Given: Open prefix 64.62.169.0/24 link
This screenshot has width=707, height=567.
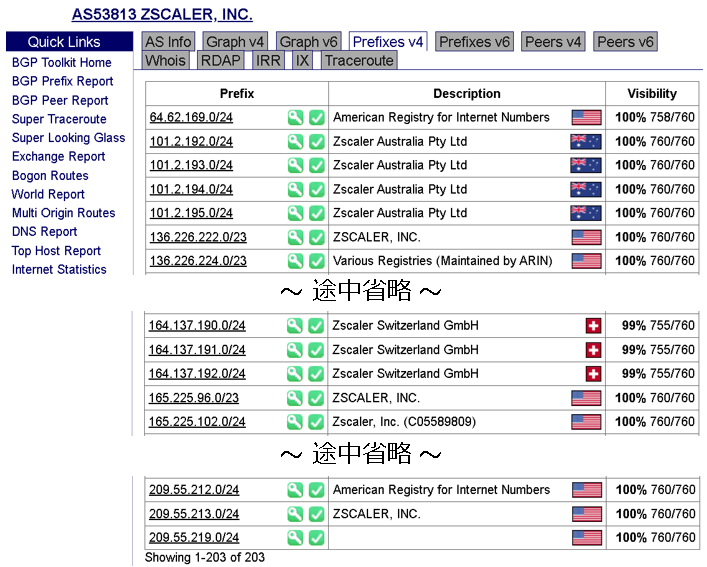Looking at the screenshot, I should point(191,118).
